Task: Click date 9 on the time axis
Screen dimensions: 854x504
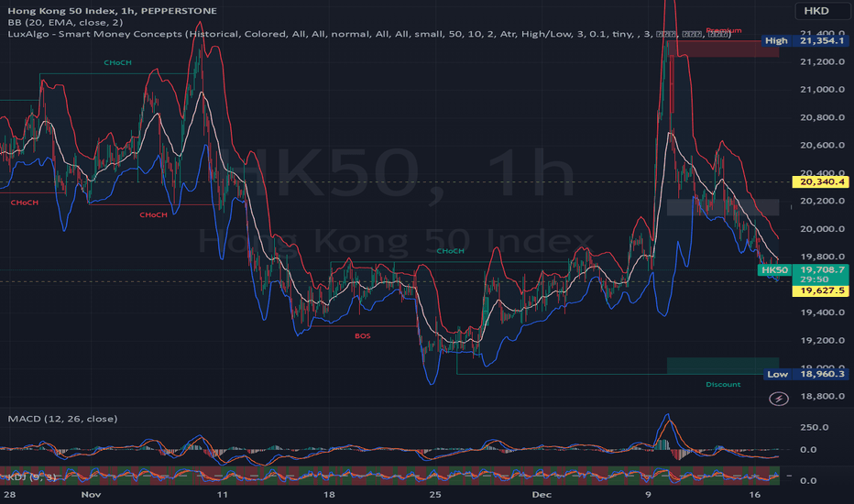Action: pos(648,494)
